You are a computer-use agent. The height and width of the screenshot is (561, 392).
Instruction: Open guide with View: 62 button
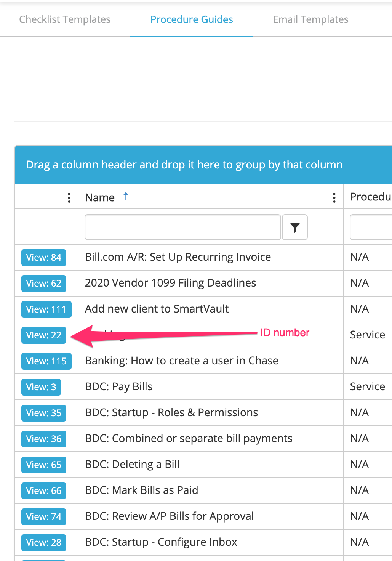(43, 284)
